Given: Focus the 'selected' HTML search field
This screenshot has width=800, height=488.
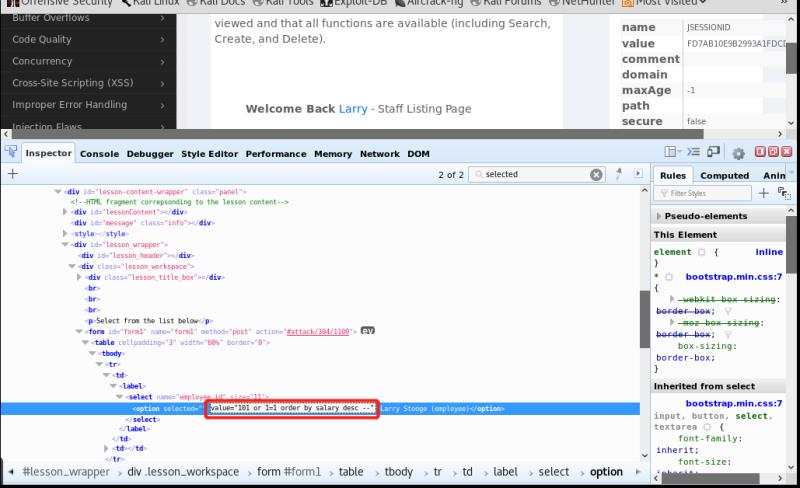Looking at the screenshot, I should 535,174.
